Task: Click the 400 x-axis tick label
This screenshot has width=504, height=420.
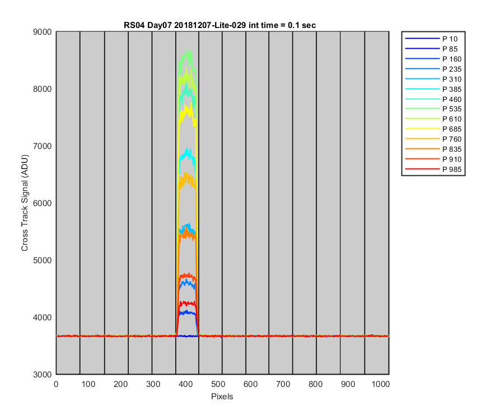Action: [x=185, y=384]
